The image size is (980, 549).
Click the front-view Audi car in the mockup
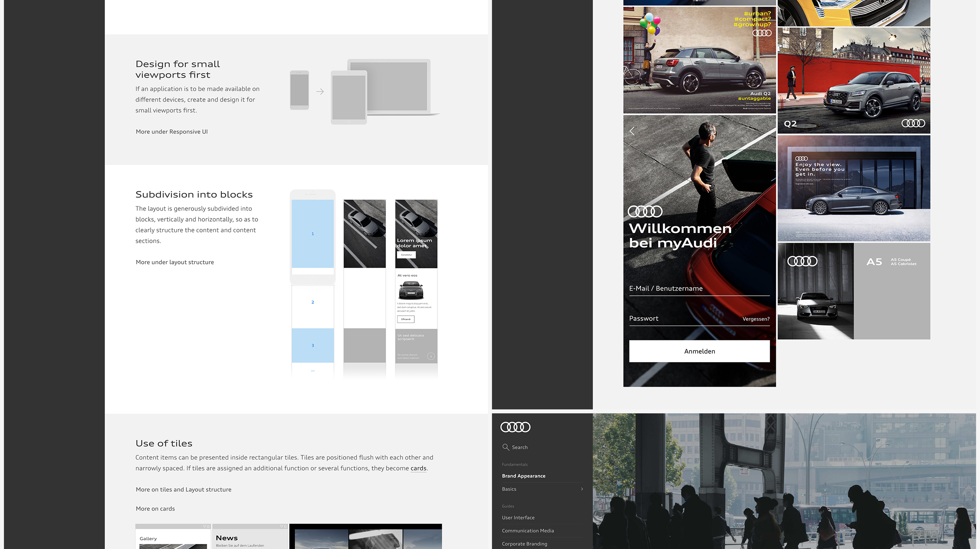[x=411, y=291]
